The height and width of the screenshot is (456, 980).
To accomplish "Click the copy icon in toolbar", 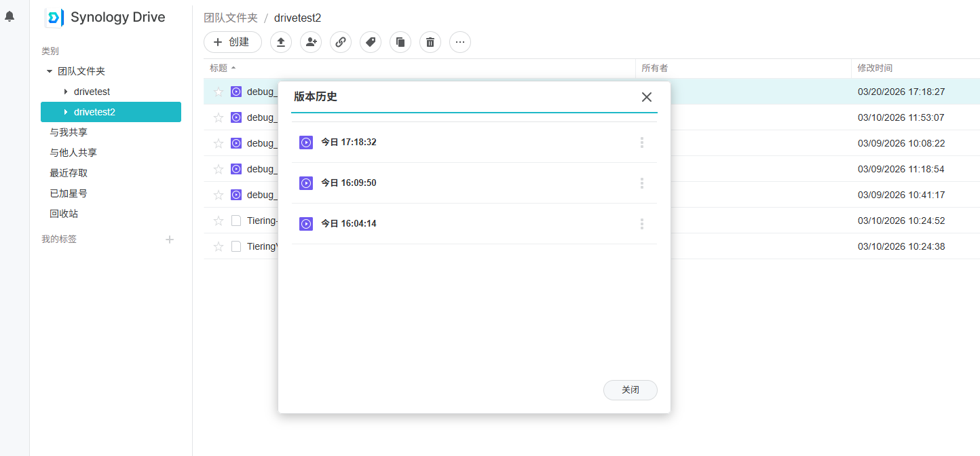I will coord(400,42).
